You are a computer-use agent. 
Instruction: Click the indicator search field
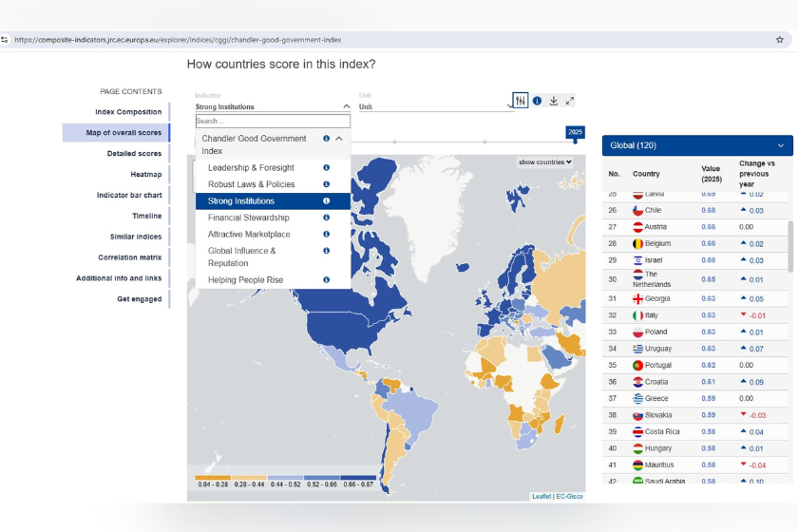tap(273, 122)
